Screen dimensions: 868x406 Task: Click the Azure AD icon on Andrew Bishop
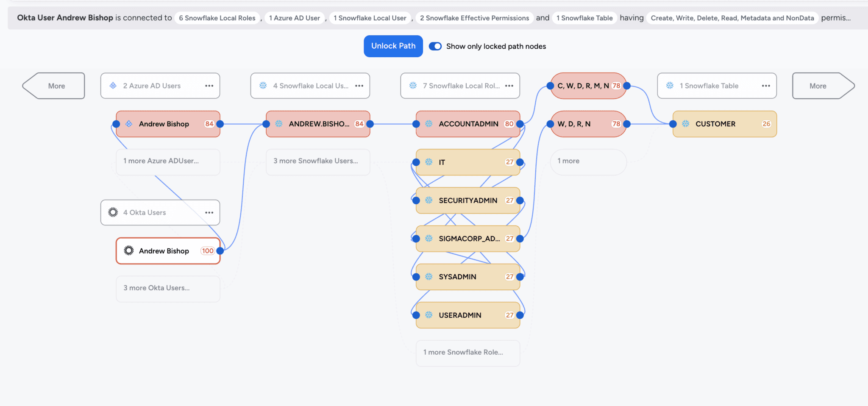coord(130,124)
